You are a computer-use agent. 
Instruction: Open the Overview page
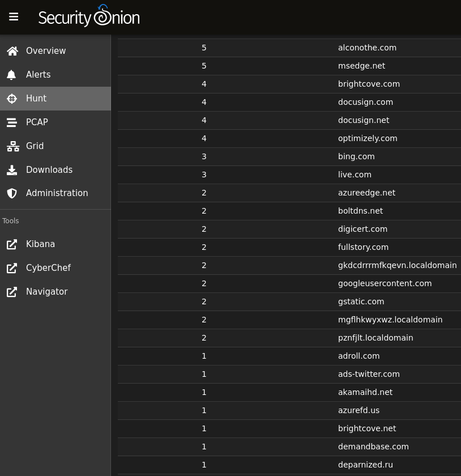click(x=56, y=50)
